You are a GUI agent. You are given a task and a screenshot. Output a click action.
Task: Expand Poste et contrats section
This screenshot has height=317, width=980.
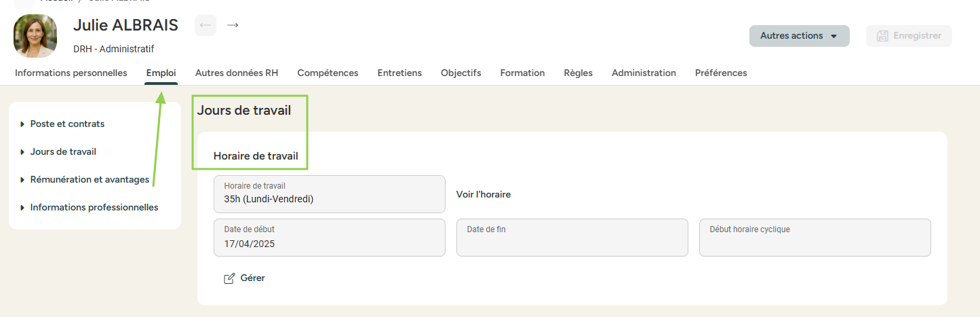[67, 124]
